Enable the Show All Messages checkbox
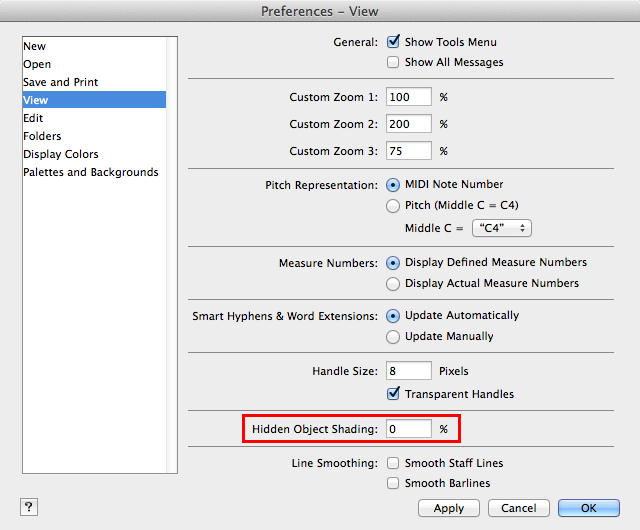 point(393,62)
